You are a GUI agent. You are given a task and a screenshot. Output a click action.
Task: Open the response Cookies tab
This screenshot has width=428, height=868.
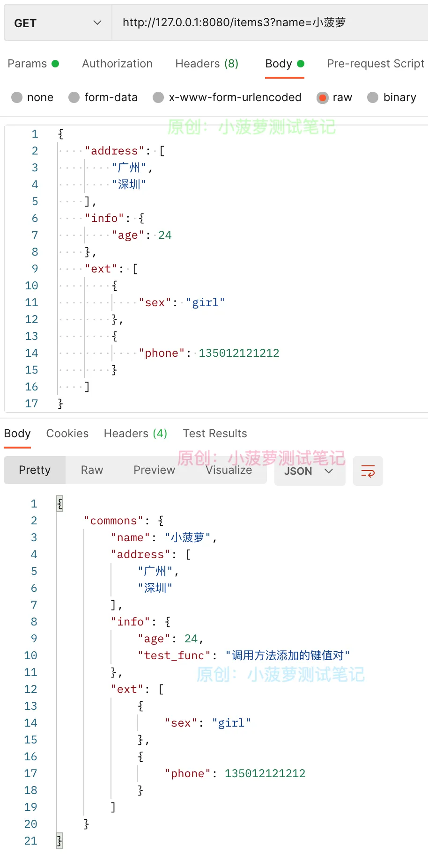67,434
